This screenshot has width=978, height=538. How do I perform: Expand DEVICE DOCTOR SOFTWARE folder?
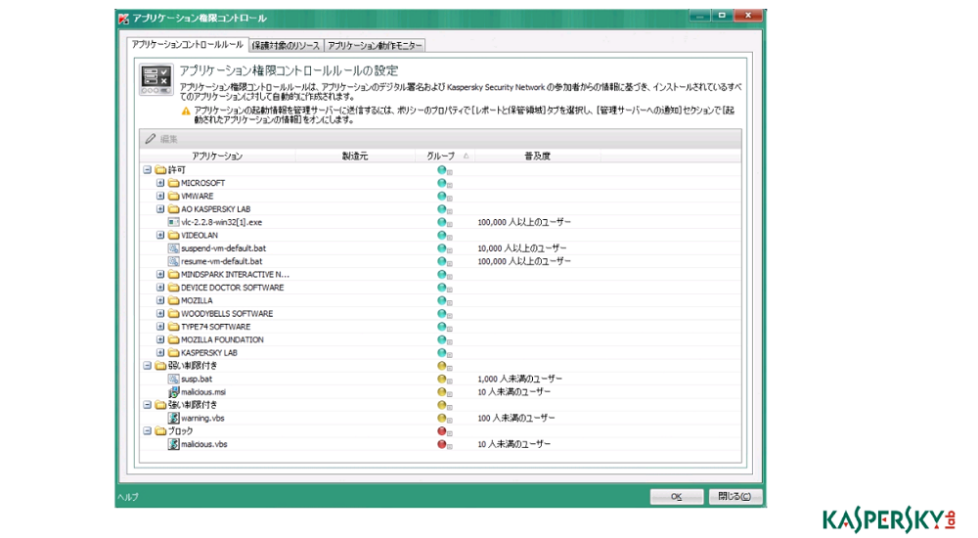[x=160, y=287]
